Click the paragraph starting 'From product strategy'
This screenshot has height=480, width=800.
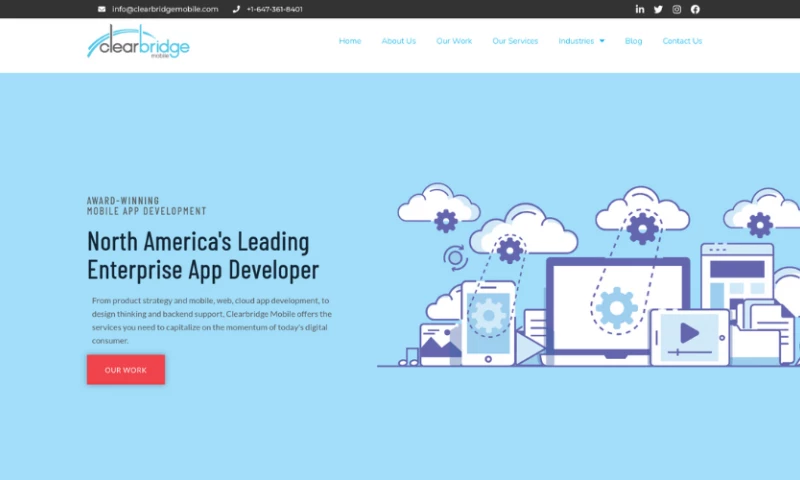212,320
